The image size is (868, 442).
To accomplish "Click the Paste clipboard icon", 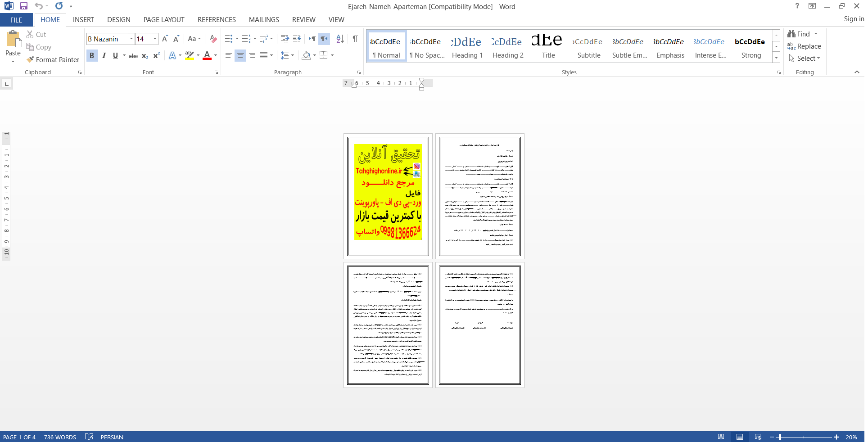I will tap(13, 39).
